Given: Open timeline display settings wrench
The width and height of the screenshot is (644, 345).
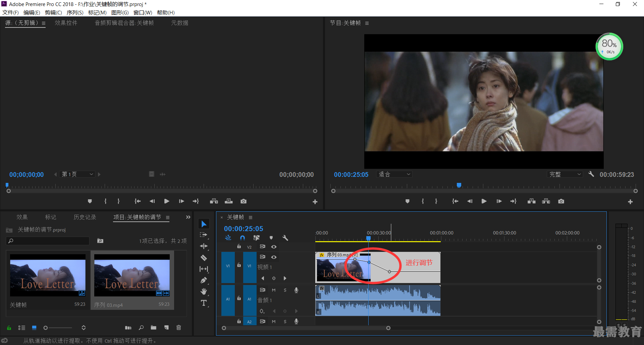Looking at the screenshot, I should (285, 238).
